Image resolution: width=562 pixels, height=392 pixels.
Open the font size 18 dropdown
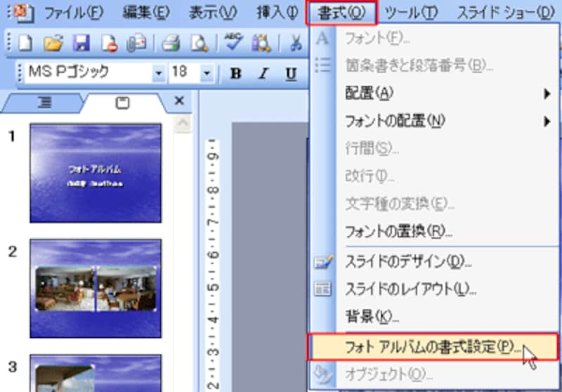pos(207,73)
